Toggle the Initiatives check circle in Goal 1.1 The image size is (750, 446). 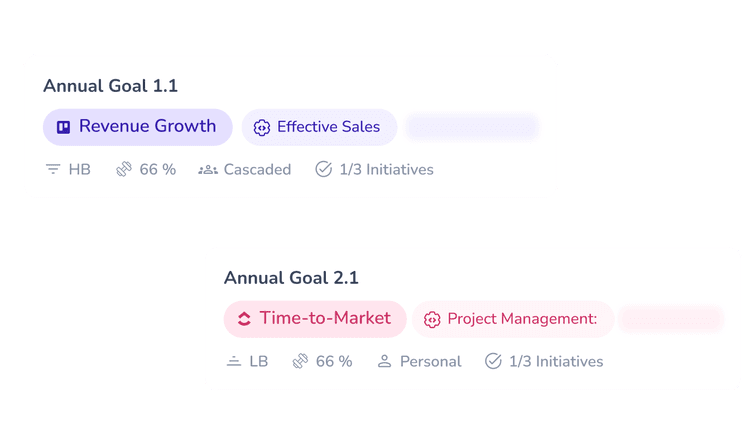tap(323, 170)
